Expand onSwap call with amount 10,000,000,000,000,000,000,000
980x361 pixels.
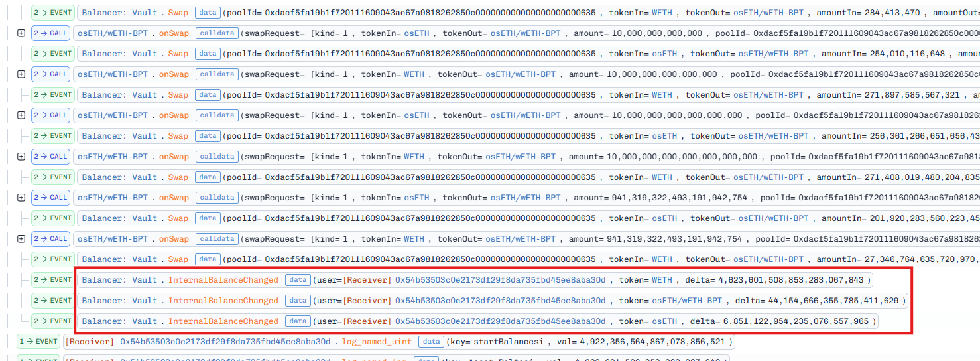click(21, 157)
